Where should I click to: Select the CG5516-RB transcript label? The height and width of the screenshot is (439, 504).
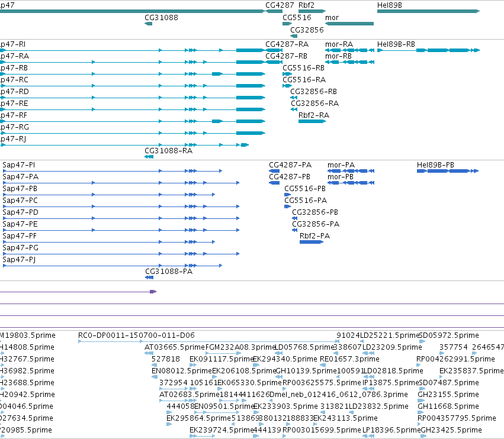point(303,68)
